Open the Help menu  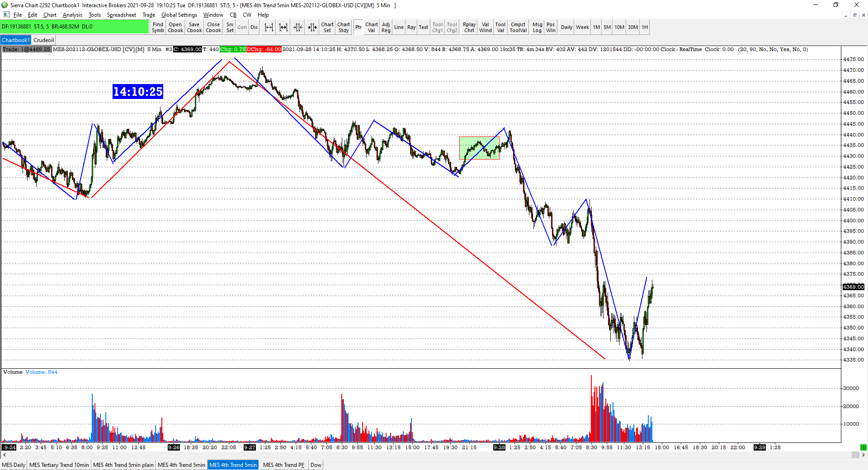pyautogui.click(x=263, y=15)
